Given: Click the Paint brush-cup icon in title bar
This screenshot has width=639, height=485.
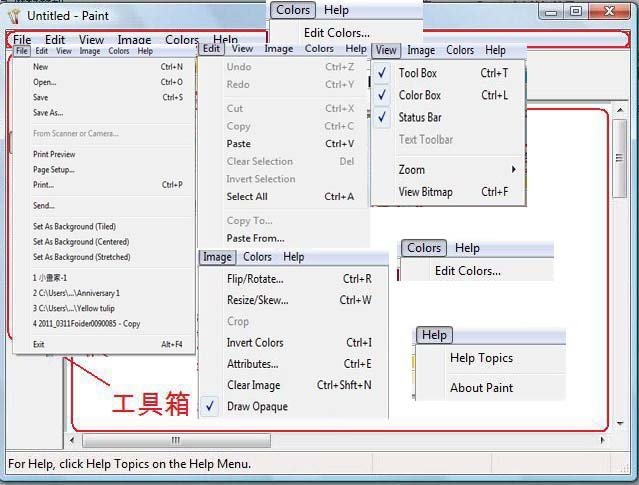Looking at the screenshot, I should 15,15.
